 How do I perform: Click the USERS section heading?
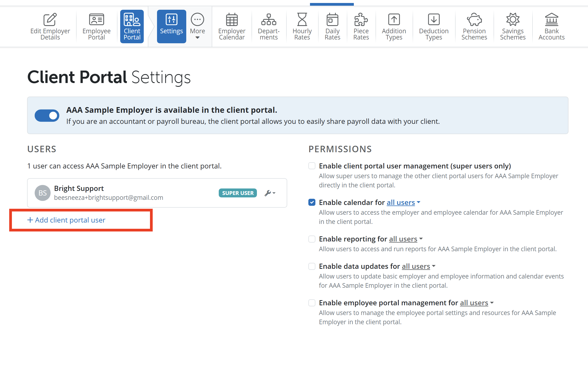tap(42, 149)
